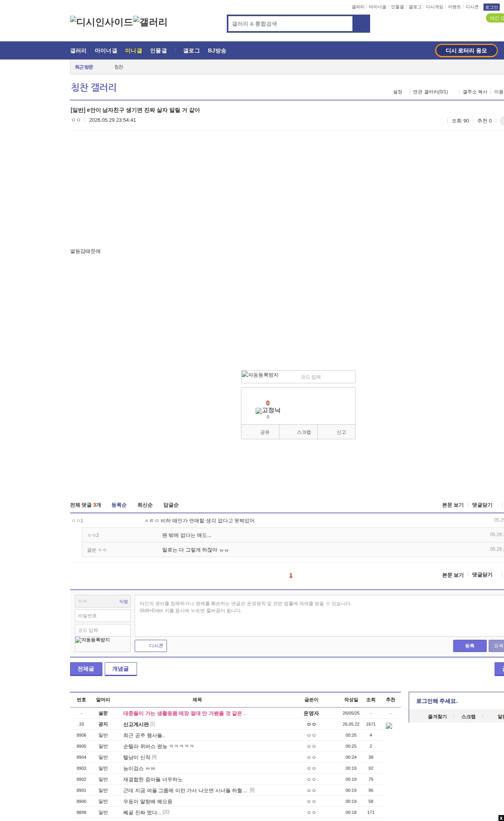Select the highlighted 미니갤 menu item
This screenshot has height=821, width=504.
tap(133, 51)
